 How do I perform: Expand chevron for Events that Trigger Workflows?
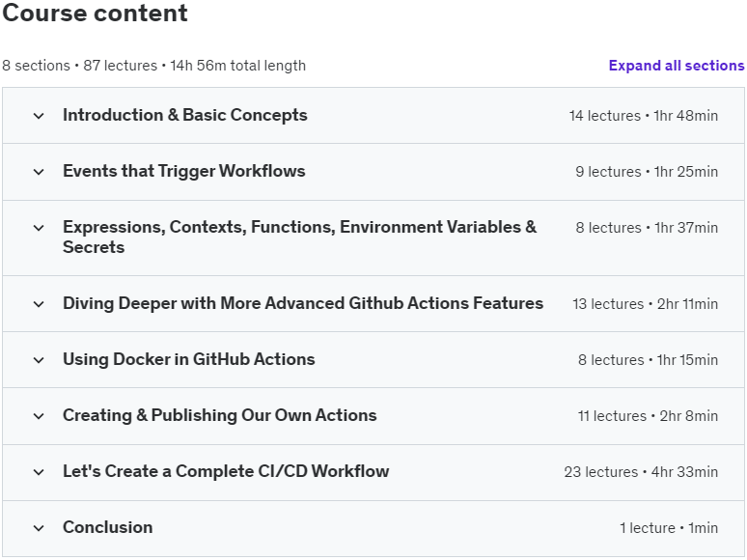click(39, 172)
